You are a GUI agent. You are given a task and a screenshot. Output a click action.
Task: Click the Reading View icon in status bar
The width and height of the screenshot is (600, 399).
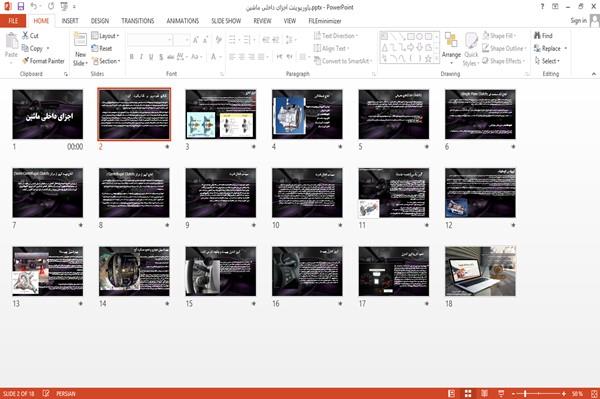[x=484, y=394]
